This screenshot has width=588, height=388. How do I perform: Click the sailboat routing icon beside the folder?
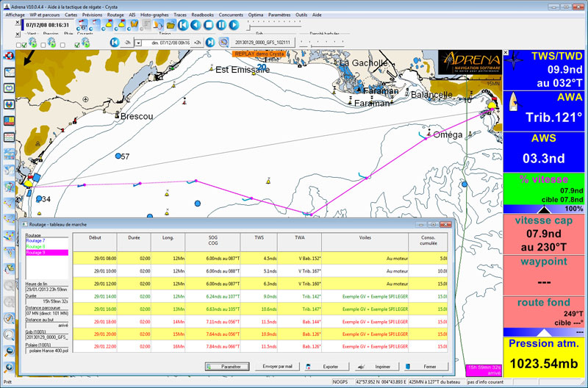[x=159, y=25]
